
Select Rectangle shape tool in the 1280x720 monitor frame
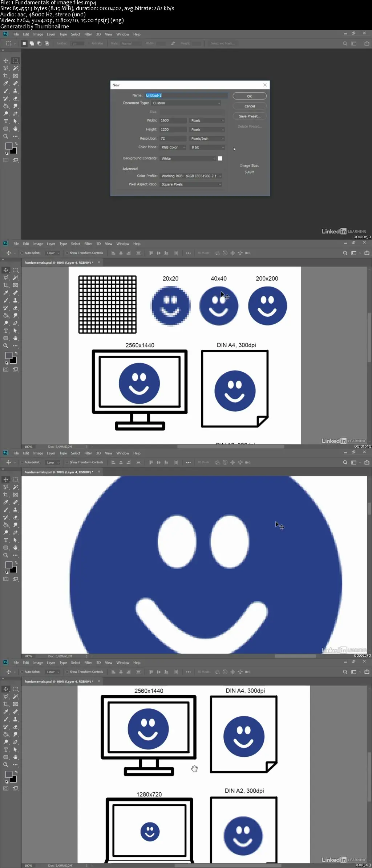6,757
